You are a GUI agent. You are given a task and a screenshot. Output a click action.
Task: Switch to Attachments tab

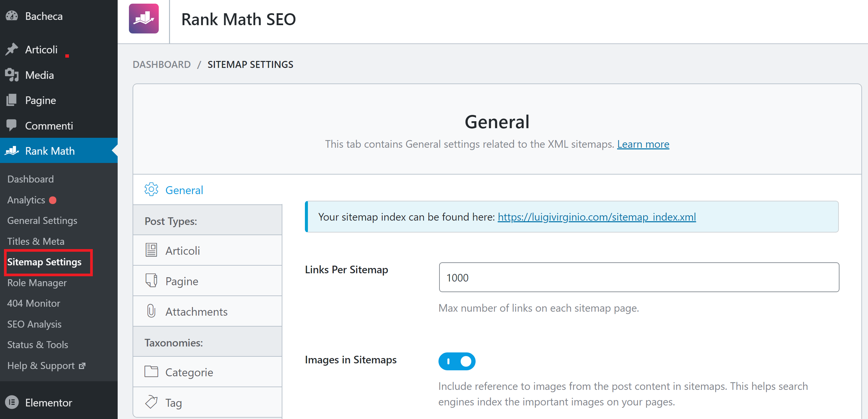pyautogui.click(x=207, y=311)
